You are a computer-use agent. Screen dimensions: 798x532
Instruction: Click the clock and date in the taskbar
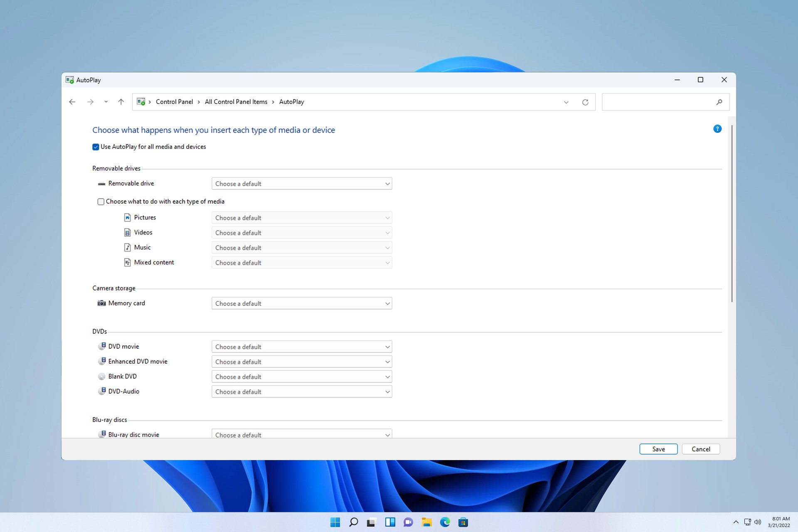point(779,522)
